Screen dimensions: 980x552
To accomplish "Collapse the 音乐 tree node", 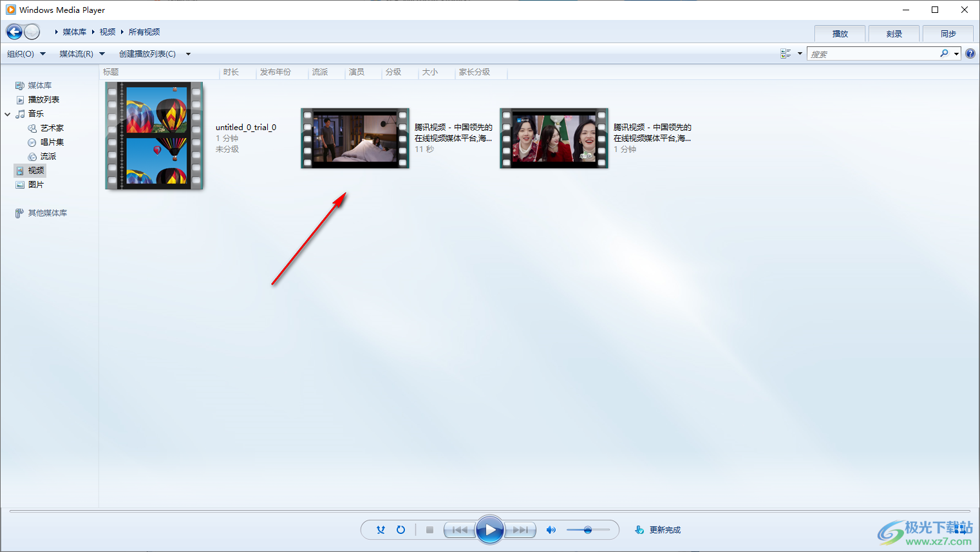I will pos(8,114).
